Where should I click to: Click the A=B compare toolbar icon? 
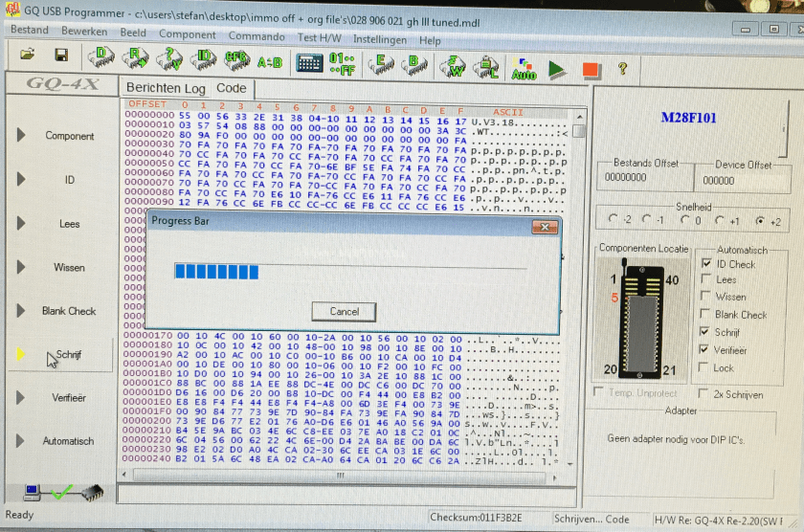click(270, 62)
